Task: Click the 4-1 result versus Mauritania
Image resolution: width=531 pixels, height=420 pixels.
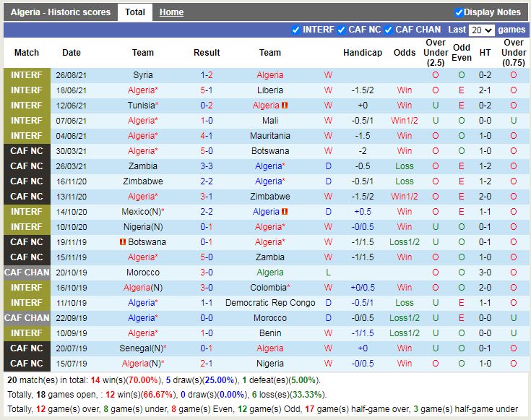Action: point(207,136)
